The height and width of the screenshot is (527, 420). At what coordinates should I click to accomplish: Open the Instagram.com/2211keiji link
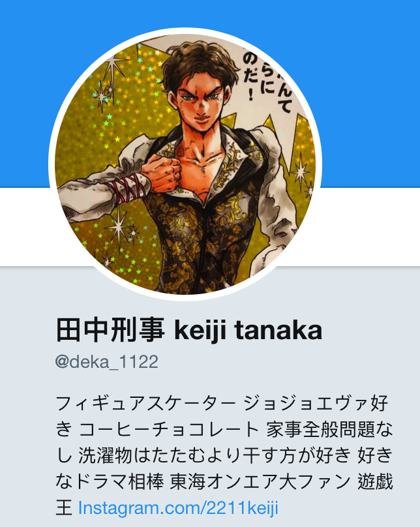point(178,507)
